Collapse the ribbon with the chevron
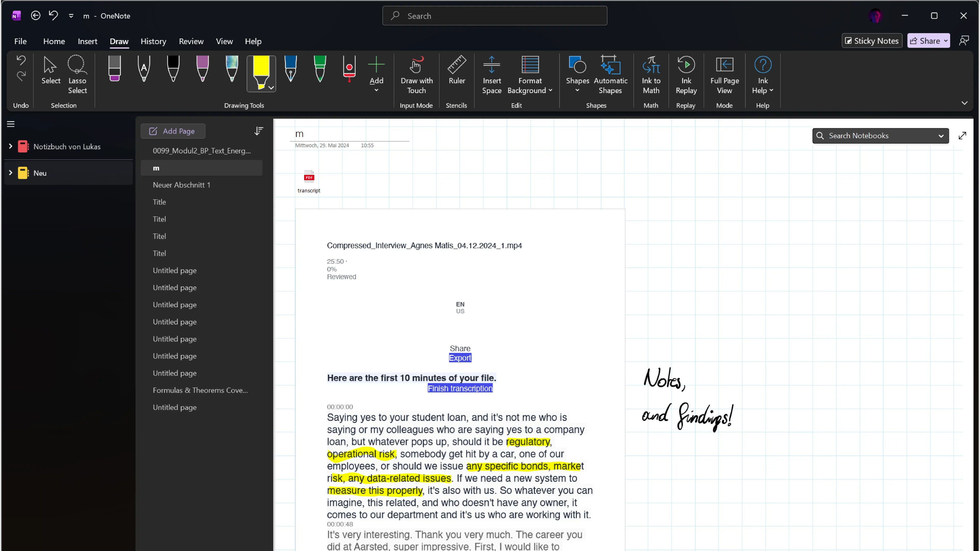The width and height of the screenshot is (980, 551). tap(964, 103)
